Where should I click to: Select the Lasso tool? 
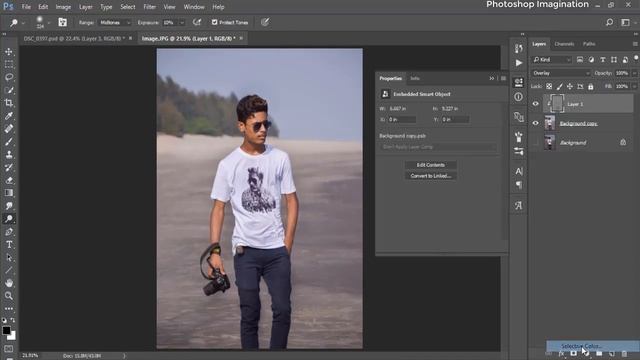[9, 77]
